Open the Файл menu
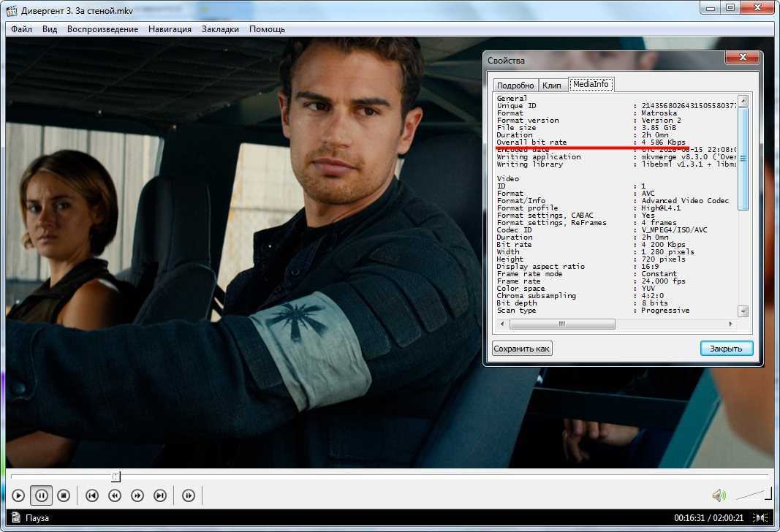The height and width of the screenshot is (532, 780). click(x=21, y=29)
